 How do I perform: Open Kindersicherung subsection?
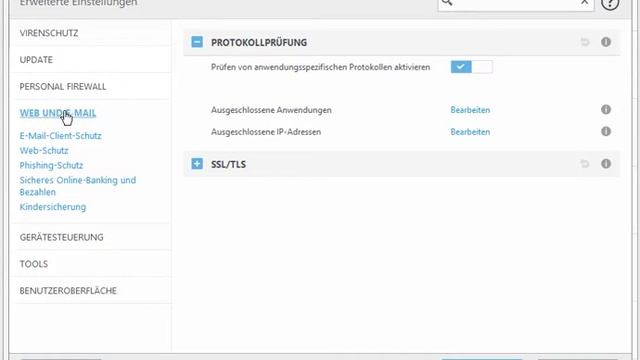pyautogui.click(x=53, y=207)
